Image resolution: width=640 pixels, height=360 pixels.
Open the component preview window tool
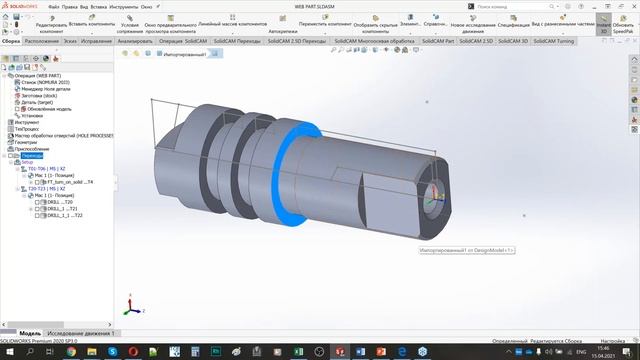171,24
